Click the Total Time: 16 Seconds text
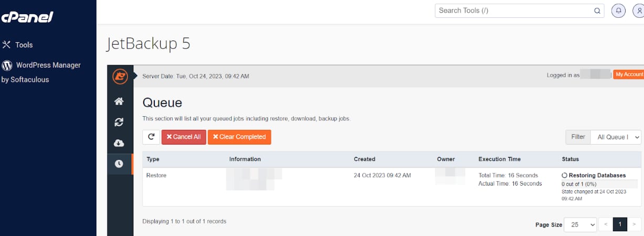Viewport: 644px width, 236px height. [x=509, y=176]
